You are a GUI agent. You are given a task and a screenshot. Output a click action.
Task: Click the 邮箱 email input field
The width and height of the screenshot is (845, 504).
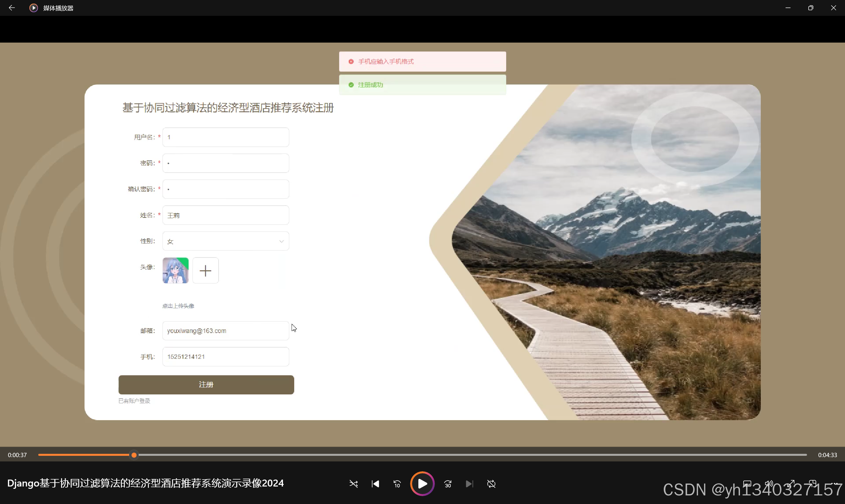point(226,330)
